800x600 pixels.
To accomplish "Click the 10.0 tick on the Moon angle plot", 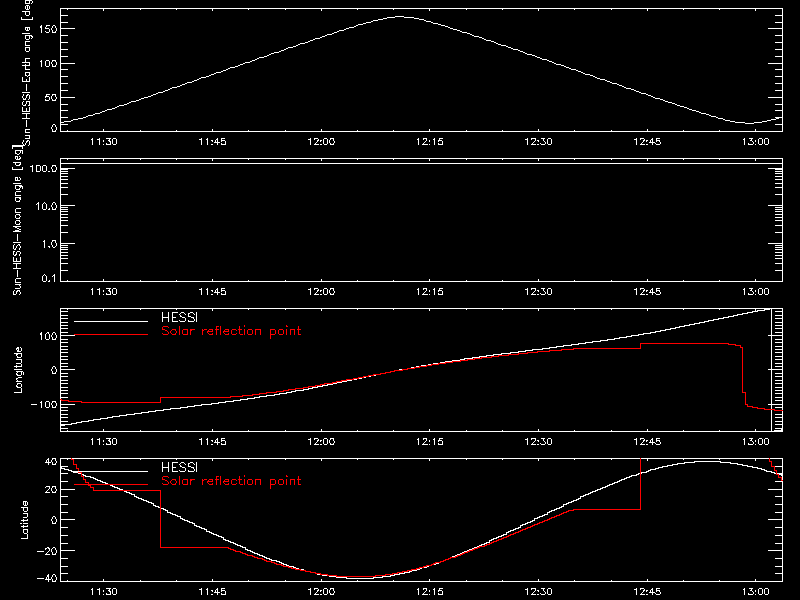I will 46,206.
